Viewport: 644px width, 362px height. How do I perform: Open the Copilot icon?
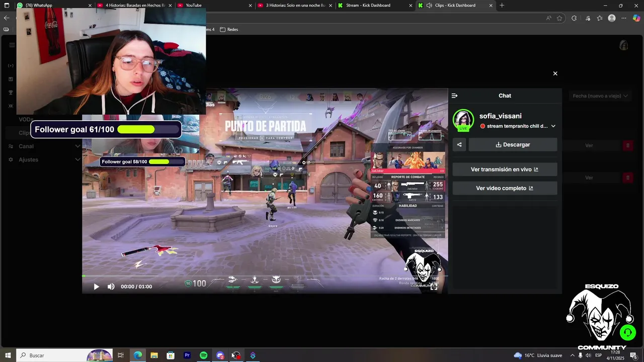pyautogui.click(x=636, y=18)
